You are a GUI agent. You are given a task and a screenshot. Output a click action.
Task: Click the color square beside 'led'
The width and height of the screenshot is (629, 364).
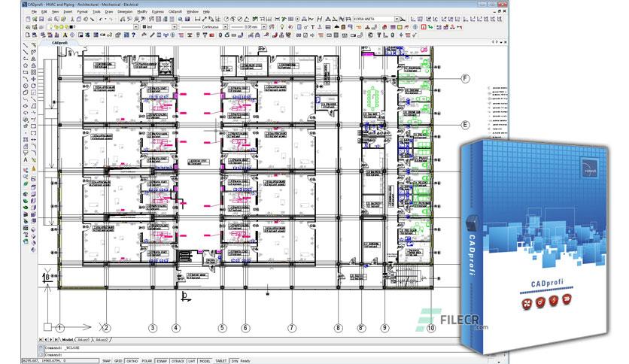pyautogui.click(x=144, y=27)
